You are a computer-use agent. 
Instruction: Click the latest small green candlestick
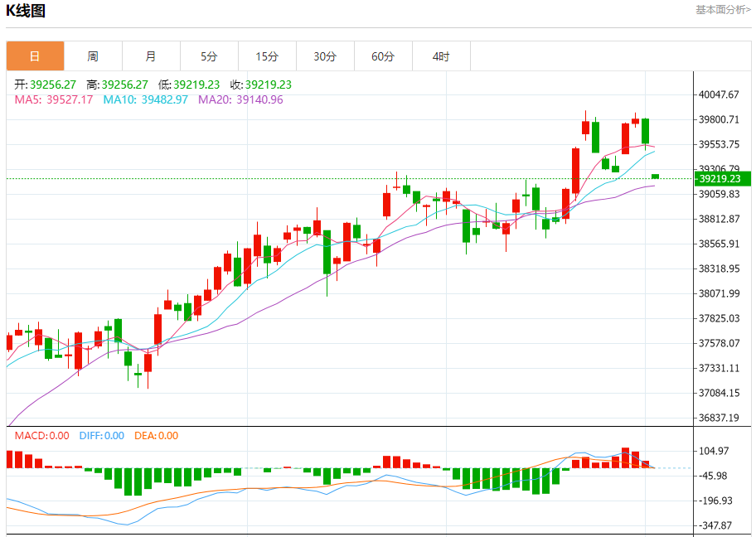(655, 177)
